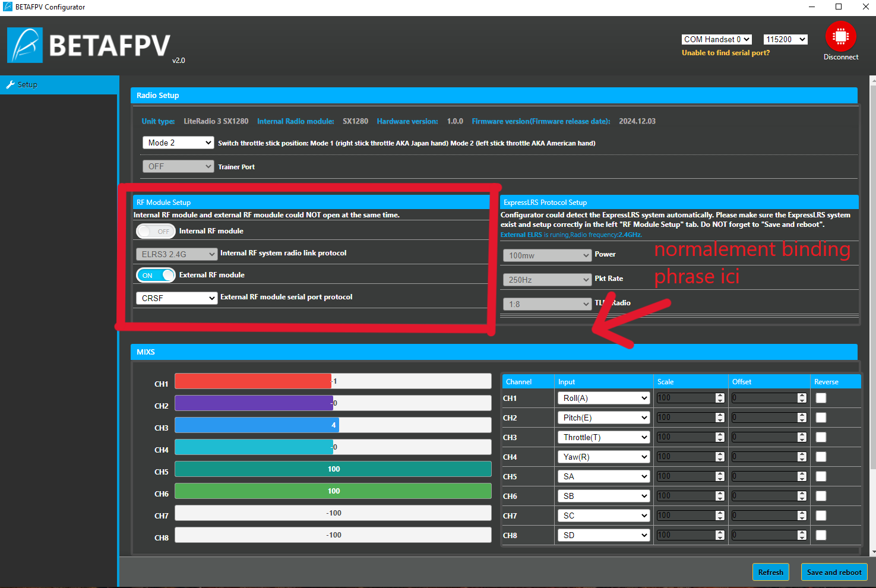Turn off the External RF module switch
Viewport: 876px width, 588px height.
coord(156,275)
